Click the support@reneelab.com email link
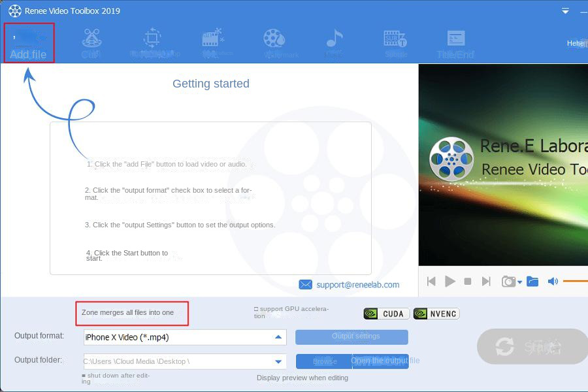This screenshot has width=588, height=392. coord(357,285)
